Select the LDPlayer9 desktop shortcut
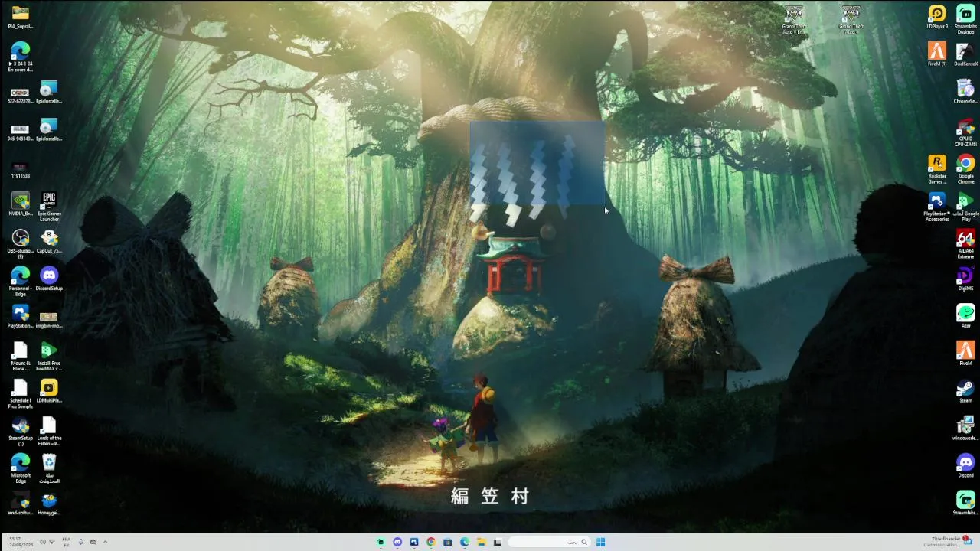980x551 pixels. 937,17
